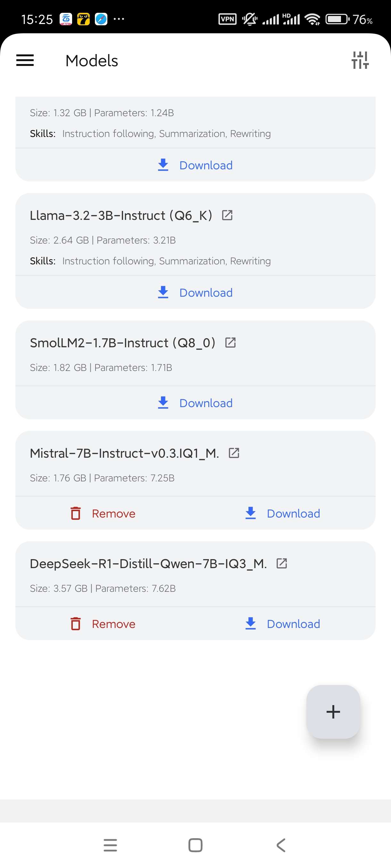Open the model filter settings icon
Screen dimensions: 391x868
point(360,60)
